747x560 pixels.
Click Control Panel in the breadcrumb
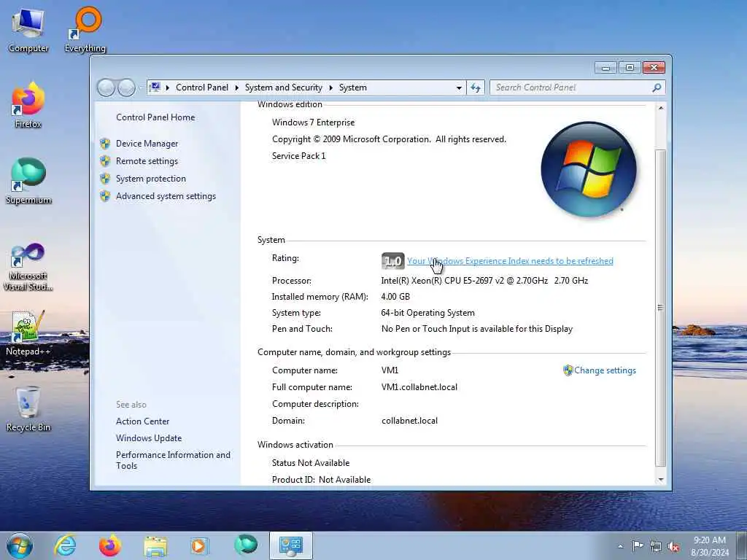click(x=201, y=87)
